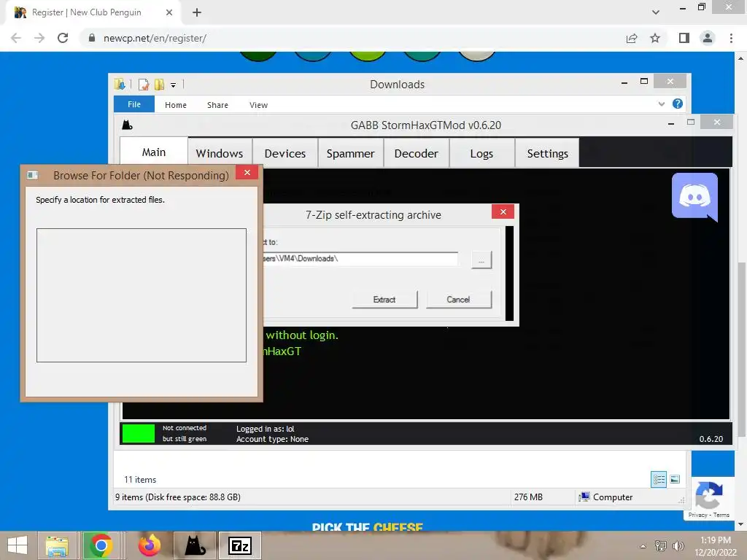The image size is (747, 560).
Task: Switch Downloads to large icons view
Action: (x=675, y=479)
